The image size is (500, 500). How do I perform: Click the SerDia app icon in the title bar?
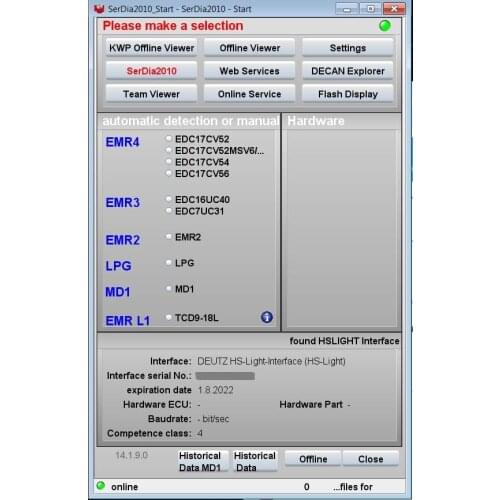[99, 9]
